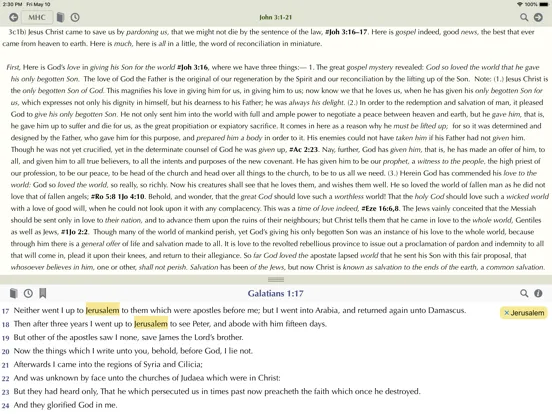552x414 pixels.
Task: Tap the Galatians 1:17 reference title
Action: click(x=275, y=293)
